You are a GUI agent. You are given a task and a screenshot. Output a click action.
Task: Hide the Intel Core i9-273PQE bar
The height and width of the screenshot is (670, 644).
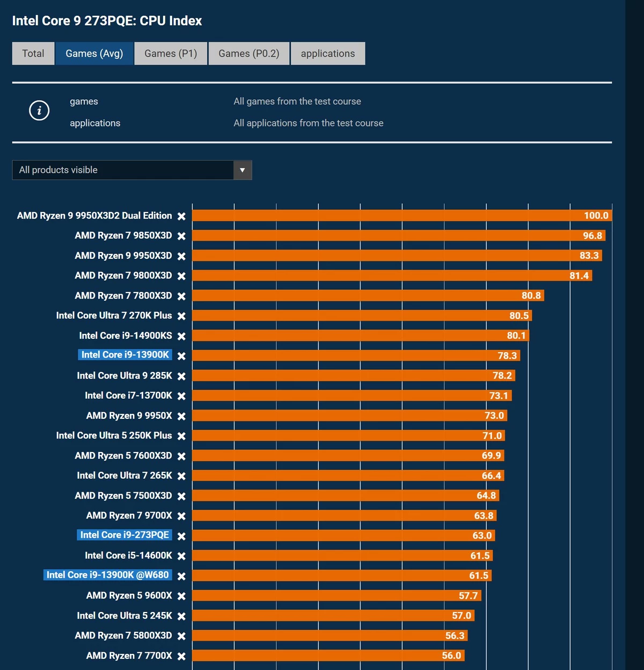[181, 536]
